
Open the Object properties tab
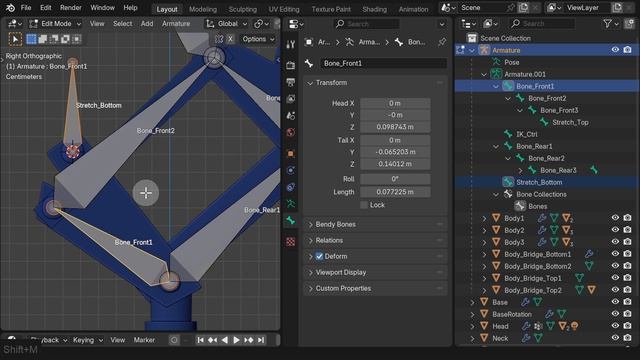(x=291, y=154)
